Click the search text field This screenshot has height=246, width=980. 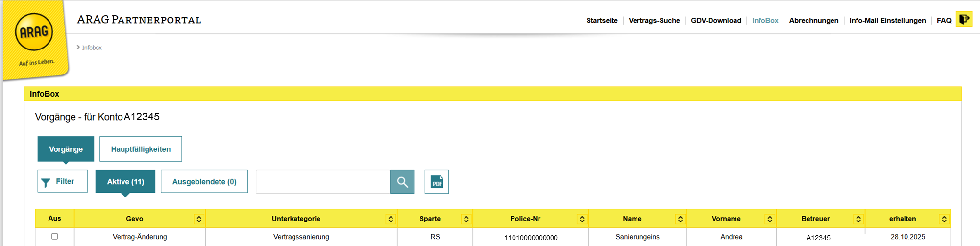(x=323, y=182)
